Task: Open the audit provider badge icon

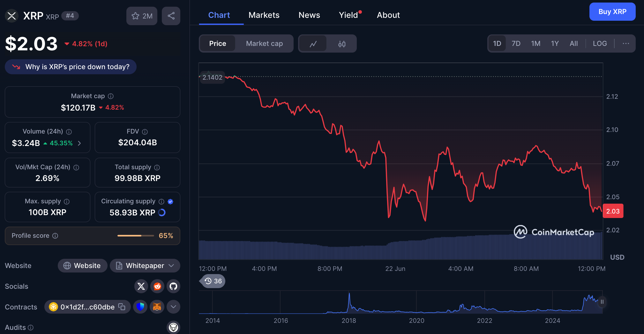Action: [x=173, y=327]
